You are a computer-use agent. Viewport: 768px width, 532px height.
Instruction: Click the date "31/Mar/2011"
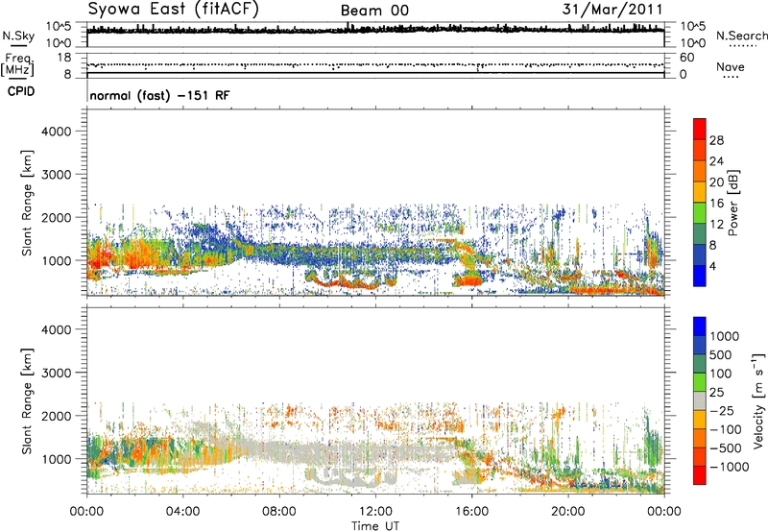[x=612, y=10]
